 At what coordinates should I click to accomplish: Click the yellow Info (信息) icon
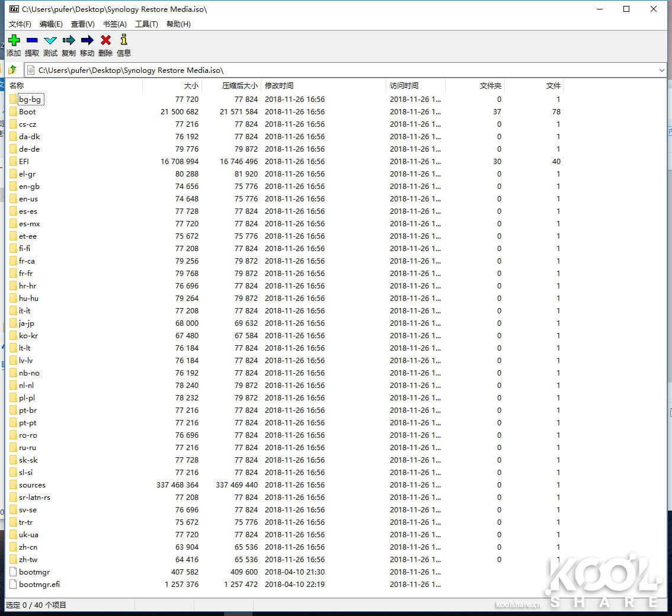point(124,40)
